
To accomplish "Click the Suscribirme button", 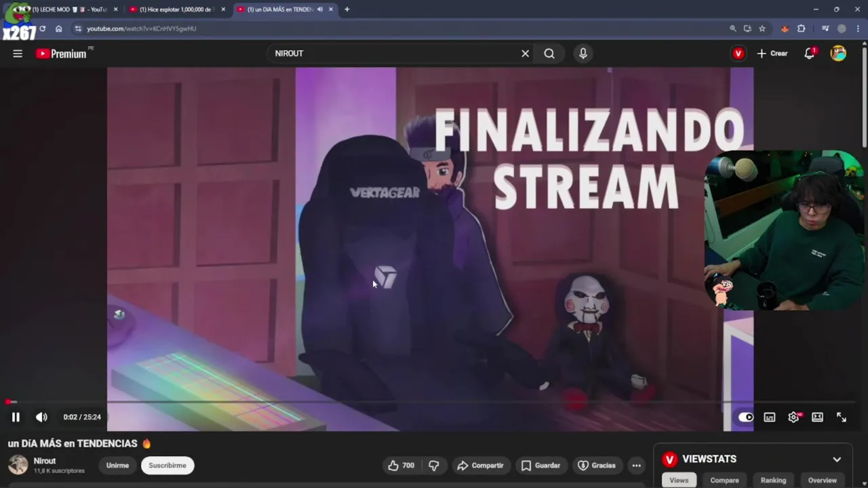I will (x=167, y=466).
